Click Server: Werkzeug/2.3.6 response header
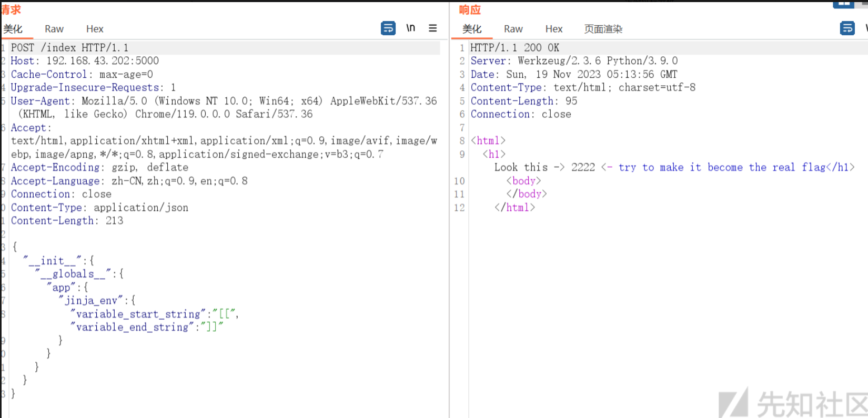The height and width of the screenshot is (418, 868). tap(574, 61)
